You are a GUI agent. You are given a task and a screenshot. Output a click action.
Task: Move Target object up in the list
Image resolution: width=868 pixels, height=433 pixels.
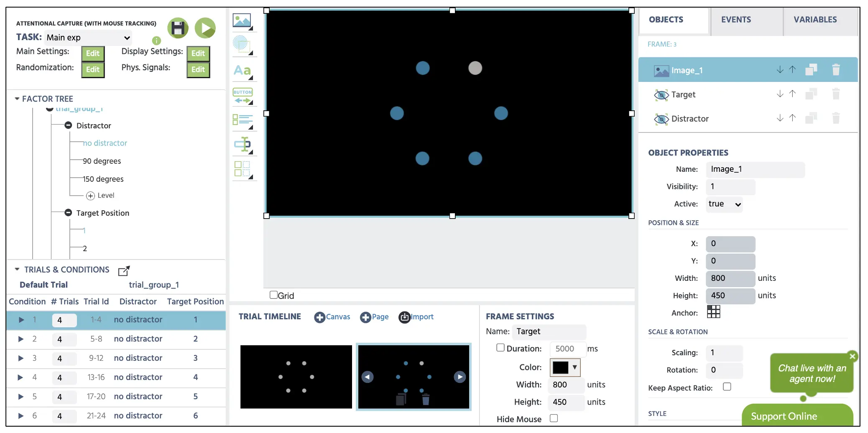tap(792, 94)
